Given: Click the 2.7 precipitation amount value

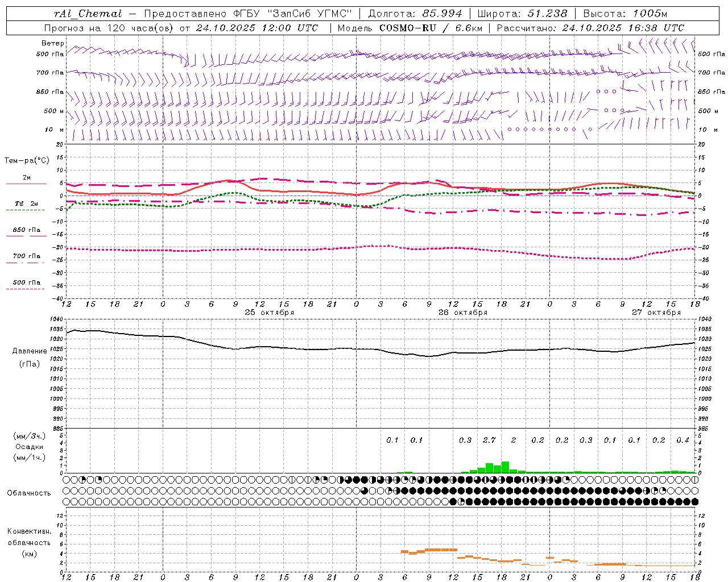Looking at the screenshot, I should (x=489, y=440).
